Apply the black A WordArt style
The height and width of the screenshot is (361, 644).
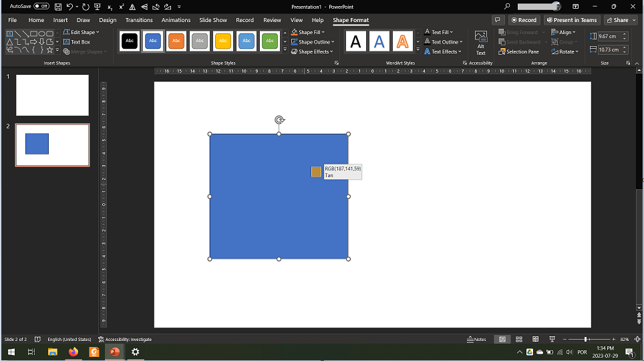[x=355, y=41]
